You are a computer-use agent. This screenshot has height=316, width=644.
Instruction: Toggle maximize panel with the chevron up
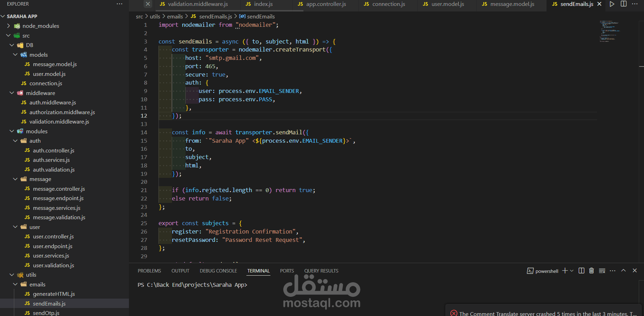point(623,270)
